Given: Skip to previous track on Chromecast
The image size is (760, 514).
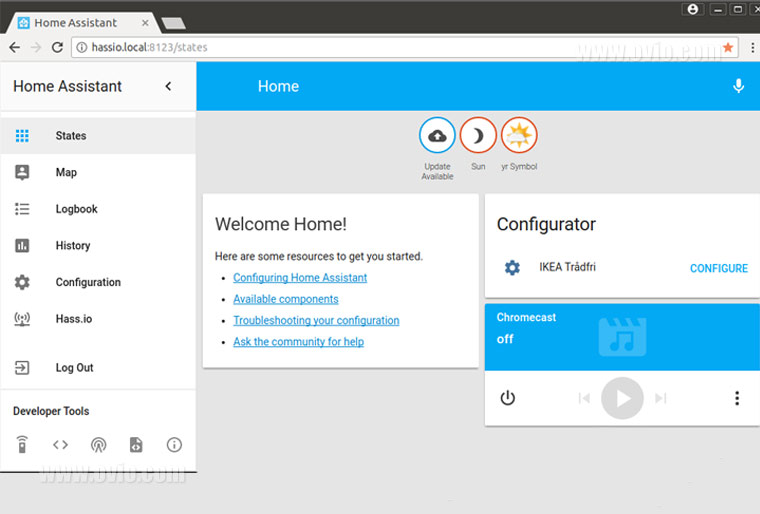Looking at the screenshot, I should coord(585,398).
